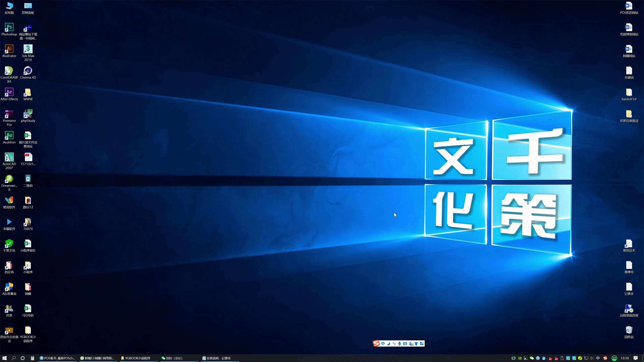Toggle Sogou 中 Chinese/English input mode
Screen dimensions: 644x362
383,344
